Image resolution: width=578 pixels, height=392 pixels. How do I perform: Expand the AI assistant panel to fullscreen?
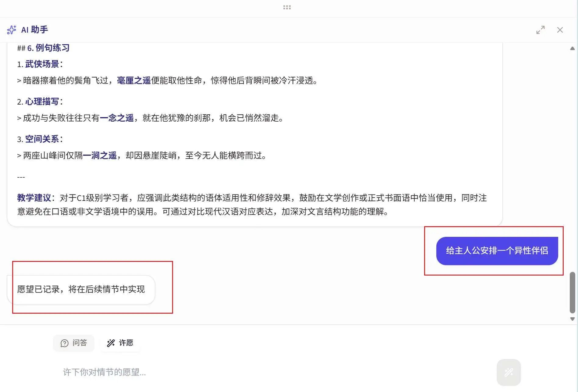point(541,30)
